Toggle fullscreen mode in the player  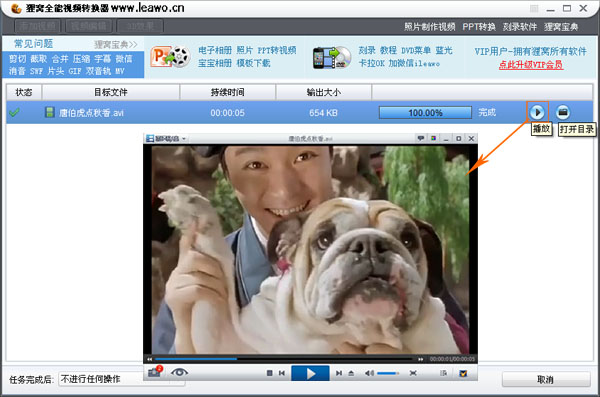pos(413,373)
